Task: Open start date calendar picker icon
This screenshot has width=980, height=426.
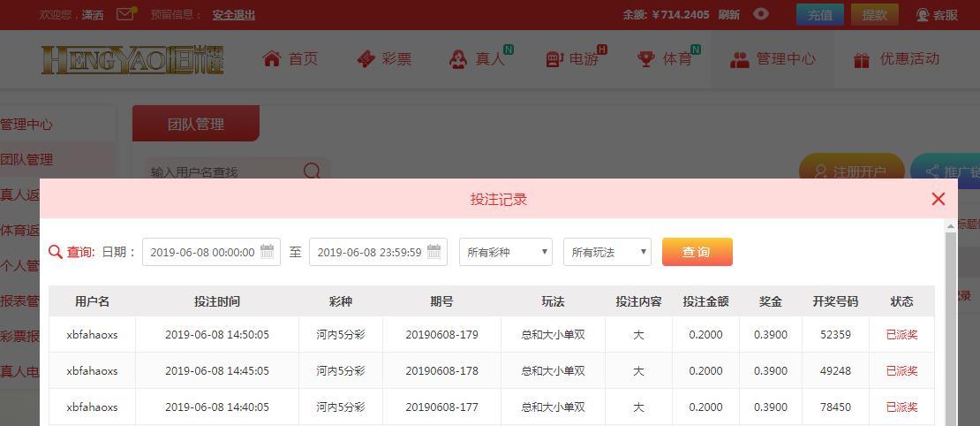Action: 268,252
